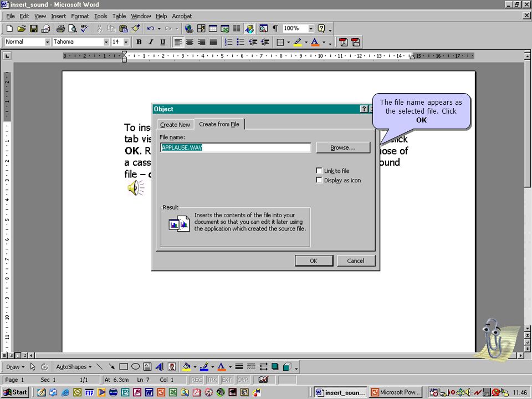
Task: Toggle the Show/Hide paragraph marks button
Action: point(275,28)
